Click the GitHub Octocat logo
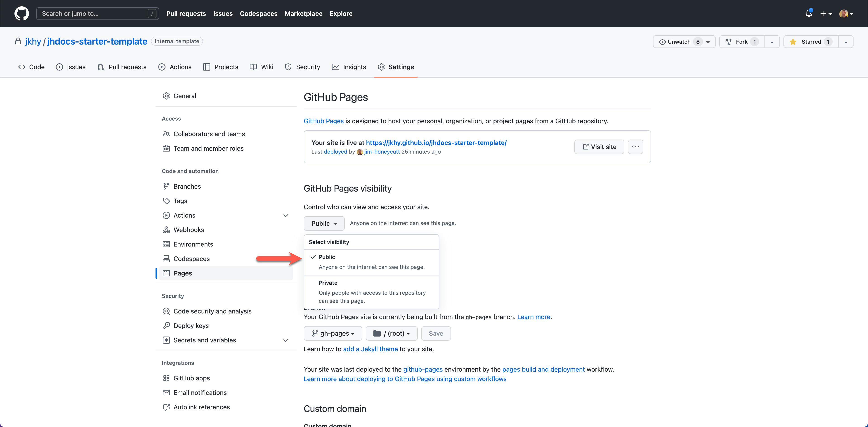 [x=21, y=14]
